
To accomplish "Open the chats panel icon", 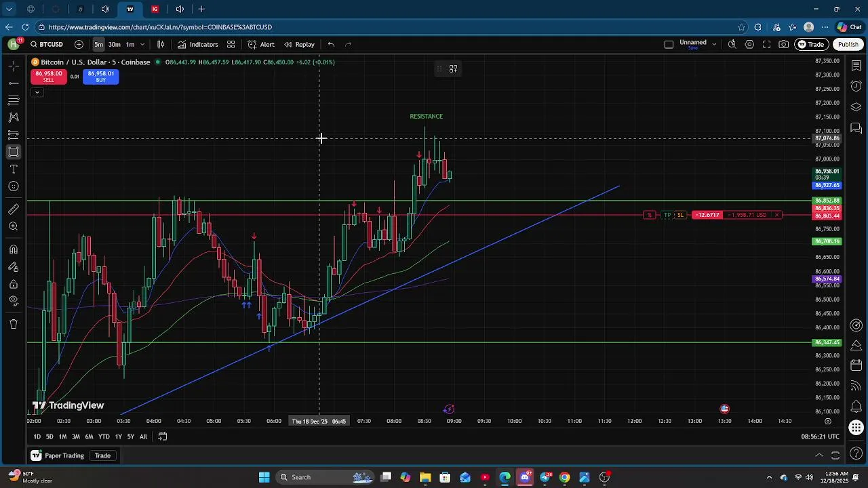I will (x=856, y=128).
